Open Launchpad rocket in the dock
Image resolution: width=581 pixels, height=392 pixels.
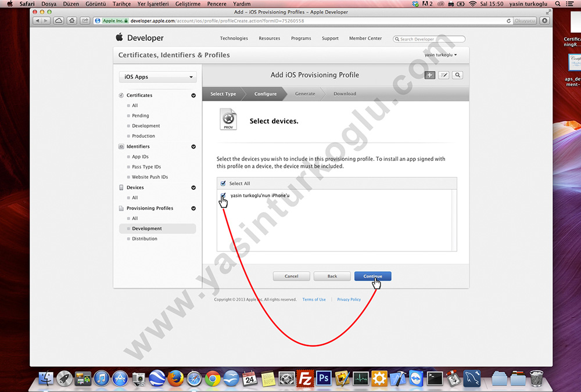64,379
